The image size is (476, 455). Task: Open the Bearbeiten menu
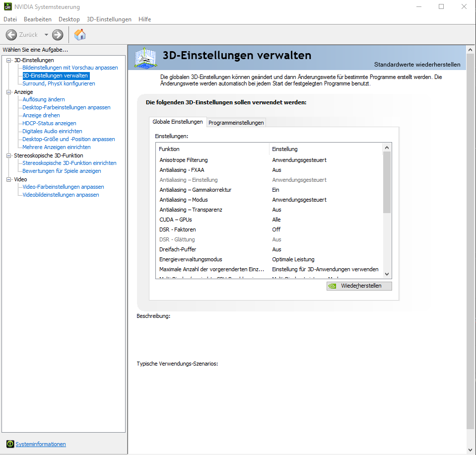click(x=38, y=19)
